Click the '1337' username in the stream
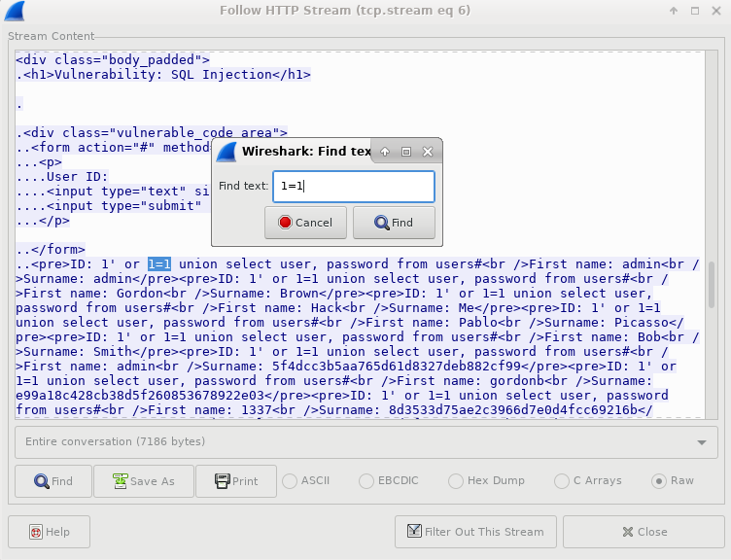This screenshot has height=560, width=731. coord(257,410)
